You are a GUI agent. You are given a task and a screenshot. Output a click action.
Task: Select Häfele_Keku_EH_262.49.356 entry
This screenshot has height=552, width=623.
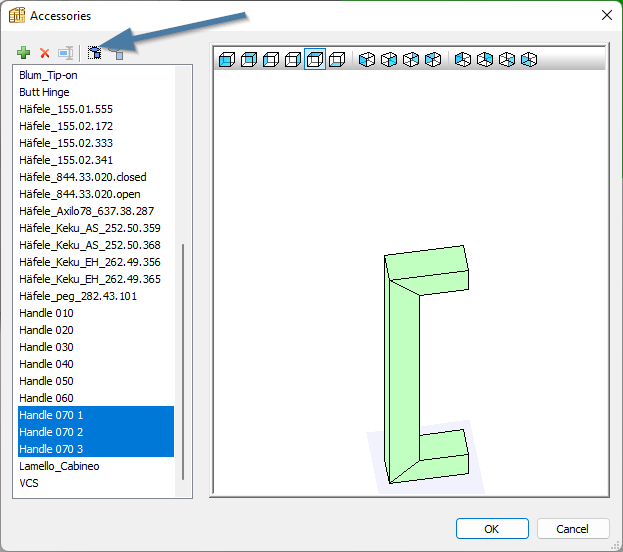click(x=96, y=262)
